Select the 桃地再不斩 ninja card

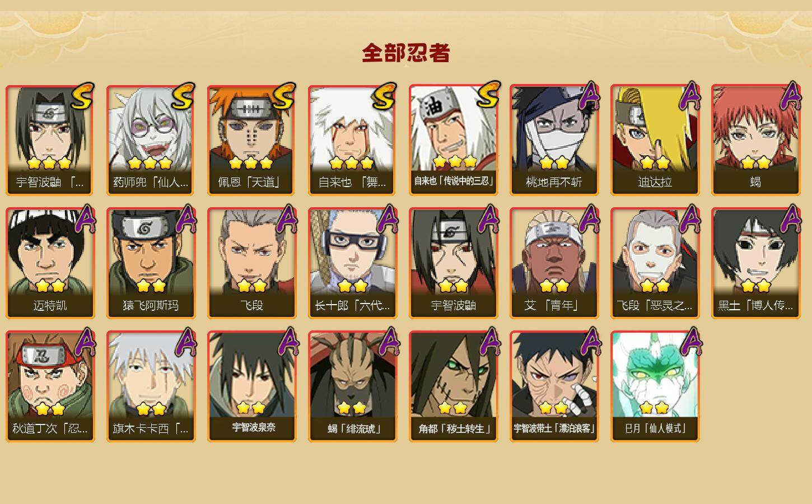pos(554,140)
